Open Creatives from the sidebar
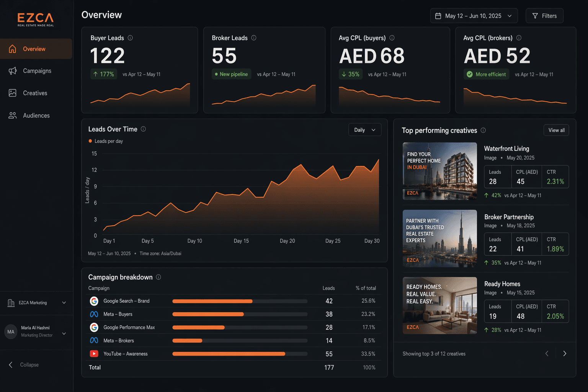Viewport: 588px width, 392px height. (35, 93)
